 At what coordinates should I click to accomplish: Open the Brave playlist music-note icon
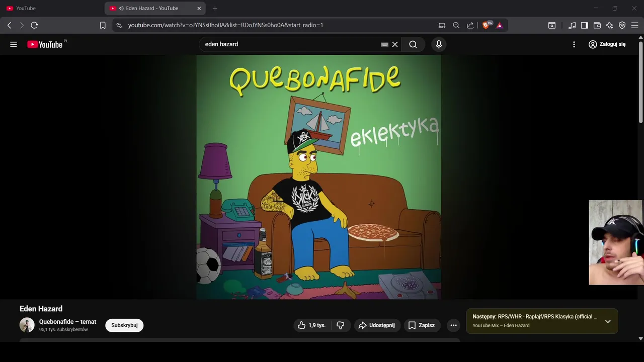pos(572,25)
